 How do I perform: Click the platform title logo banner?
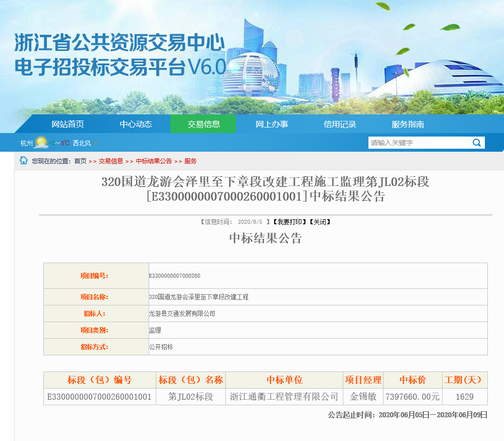point(120,55)
